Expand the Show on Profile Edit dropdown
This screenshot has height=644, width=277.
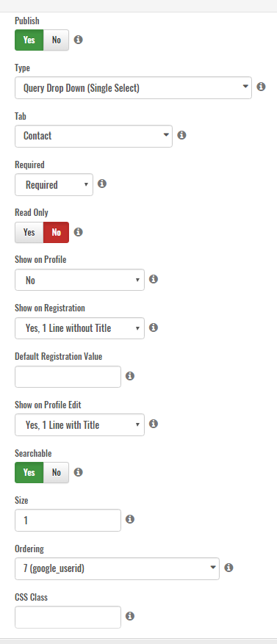pyautogui.click(x=80, y=424)
